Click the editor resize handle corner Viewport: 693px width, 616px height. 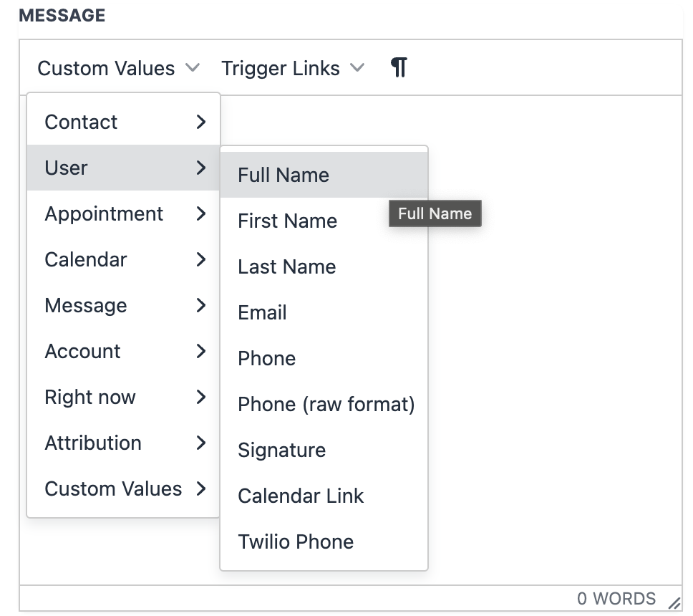point(674,602)
